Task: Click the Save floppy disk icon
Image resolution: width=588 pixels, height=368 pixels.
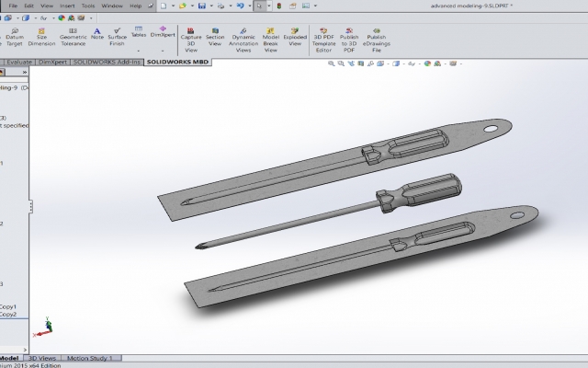Action: [x=202, y=6]
